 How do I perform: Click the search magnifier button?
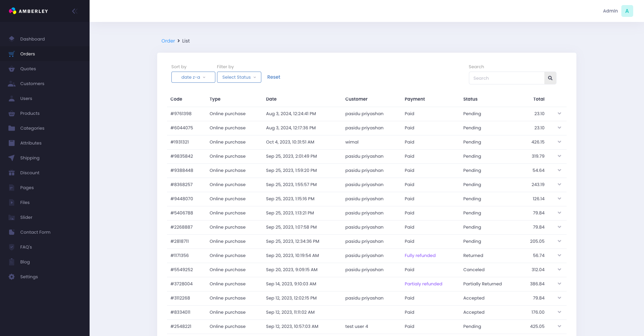(550, 78)
